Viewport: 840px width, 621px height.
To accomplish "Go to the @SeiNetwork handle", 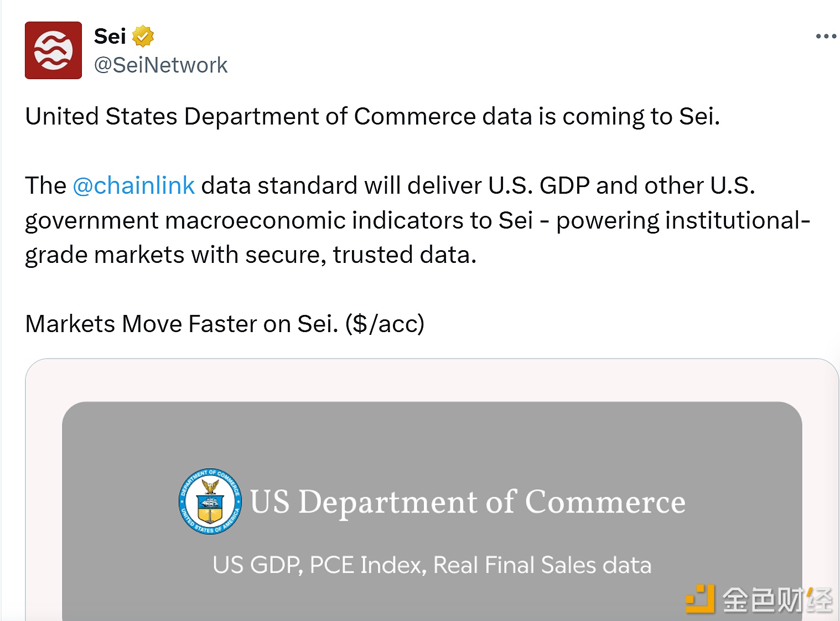I will [x=160, y=65].
